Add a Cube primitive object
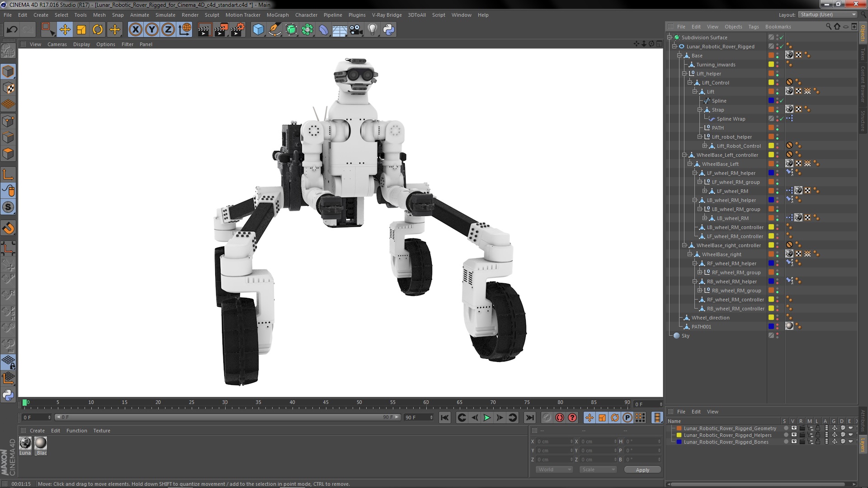This screenshot has width=868, height=488. (x=258, y=30)
